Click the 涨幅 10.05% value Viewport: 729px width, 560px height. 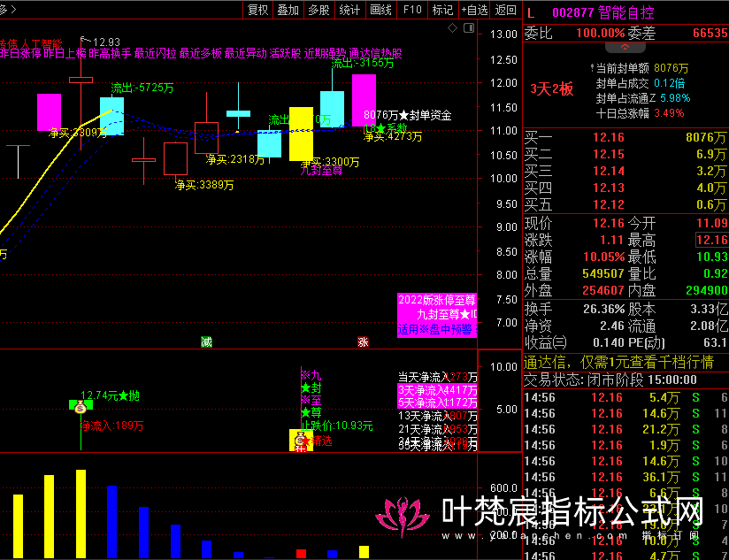click(x=604, y=257)
